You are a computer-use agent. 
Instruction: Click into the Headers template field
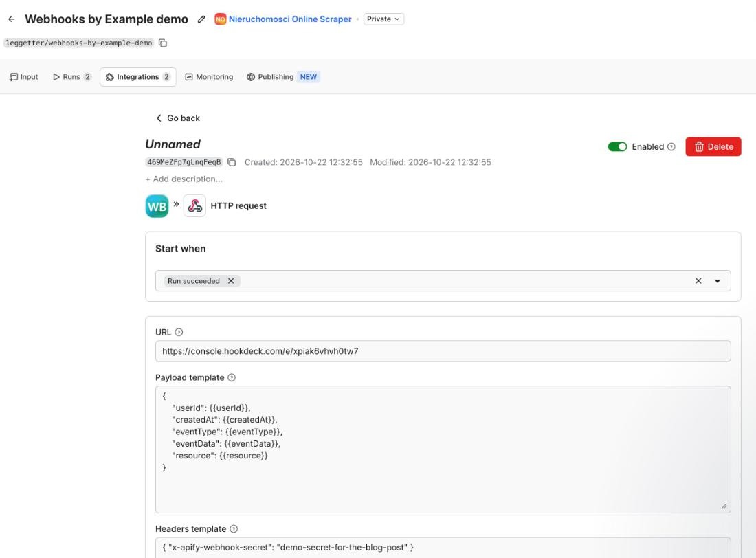(443, 548)
